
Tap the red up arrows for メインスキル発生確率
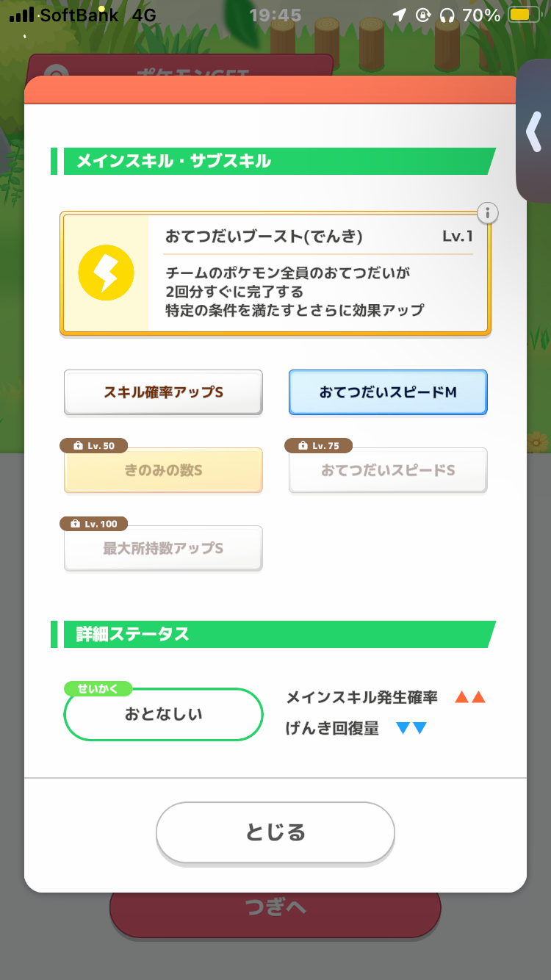[470, 697]
